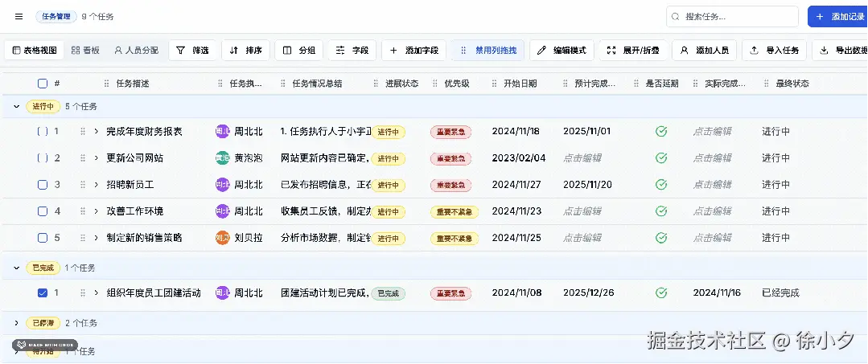Click the drag handle of row 改善工作环境

click(x=83, y=211)
